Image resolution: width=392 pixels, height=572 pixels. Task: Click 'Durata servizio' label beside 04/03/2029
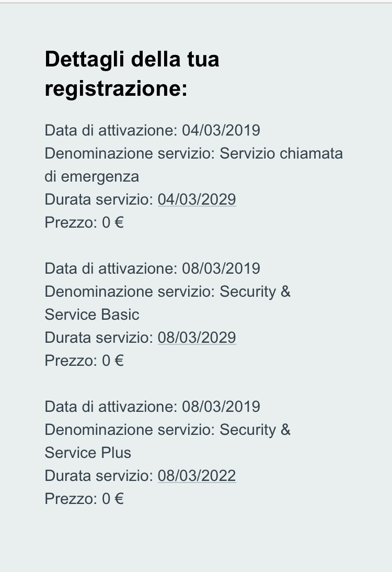[x=99, y=199]
